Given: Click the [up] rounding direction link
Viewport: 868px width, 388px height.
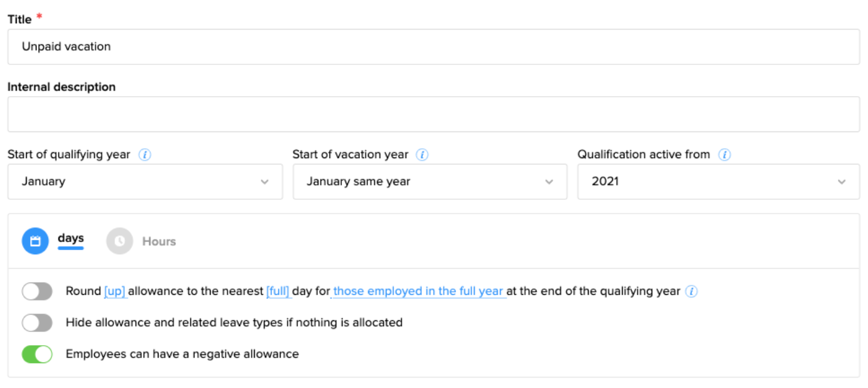Looking at the screenshot, I should 115,291.
